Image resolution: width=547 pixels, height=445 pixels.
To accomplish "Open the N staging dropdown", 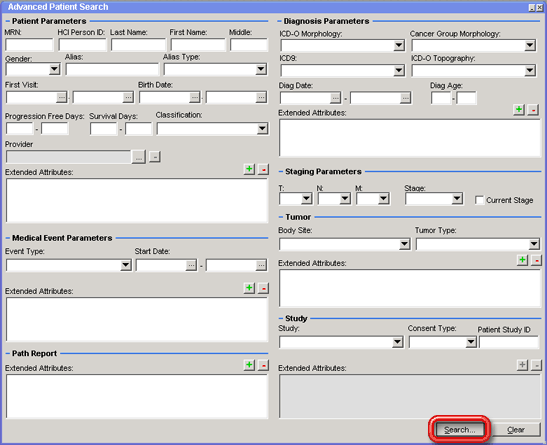I will tap(345, 199).
